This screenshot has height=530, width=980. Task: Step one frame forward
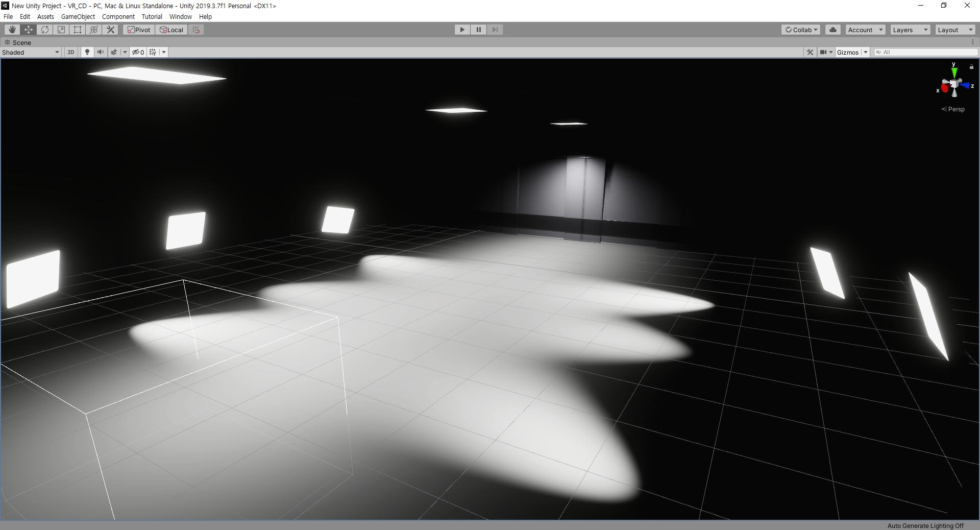pyautogui.click(x=495, y=30)
